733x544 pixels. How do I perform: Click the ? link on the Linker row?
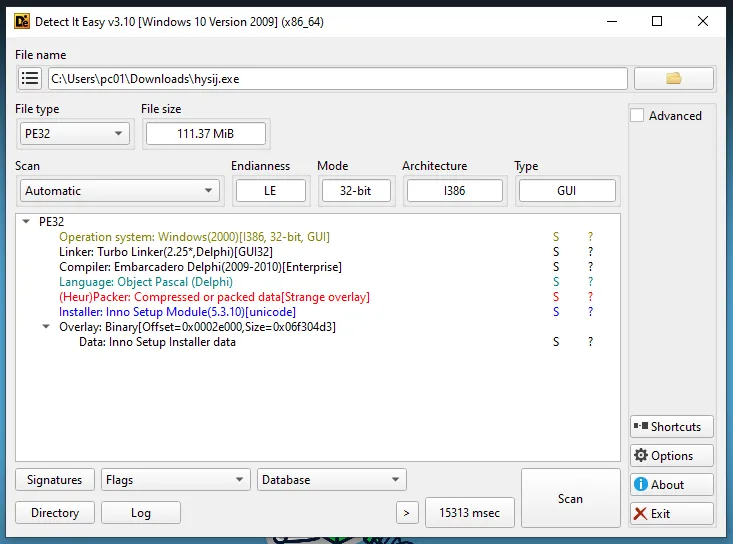[x=590, y=252]
